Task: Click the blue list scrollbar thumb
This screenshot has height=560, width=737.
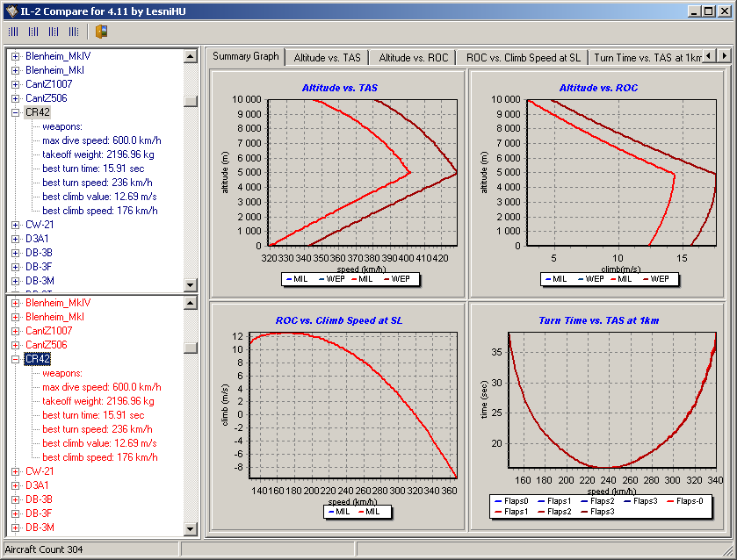Action: pyautogui.click(x=191, y=101)
